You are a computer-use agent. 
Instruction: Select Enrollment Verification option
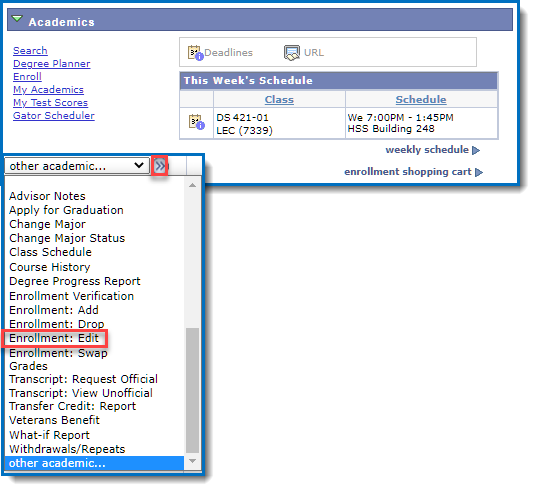pos(71,296)
